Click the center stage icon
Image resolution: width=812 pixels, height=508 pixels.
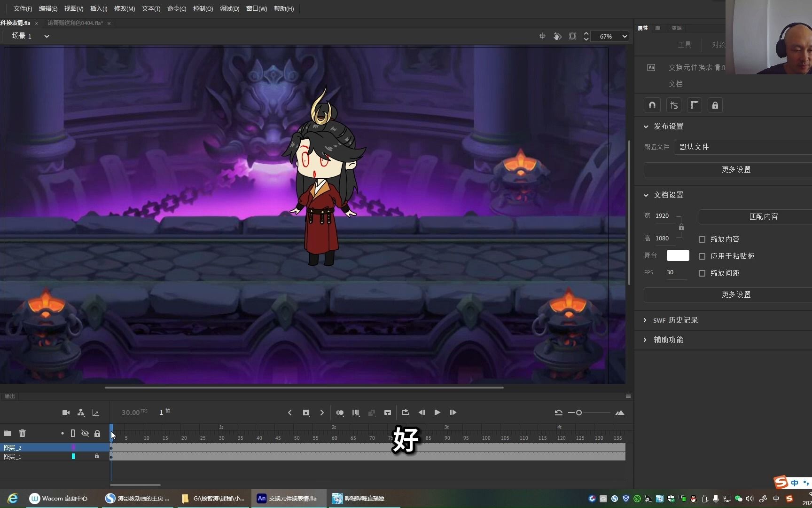(542, 36)
